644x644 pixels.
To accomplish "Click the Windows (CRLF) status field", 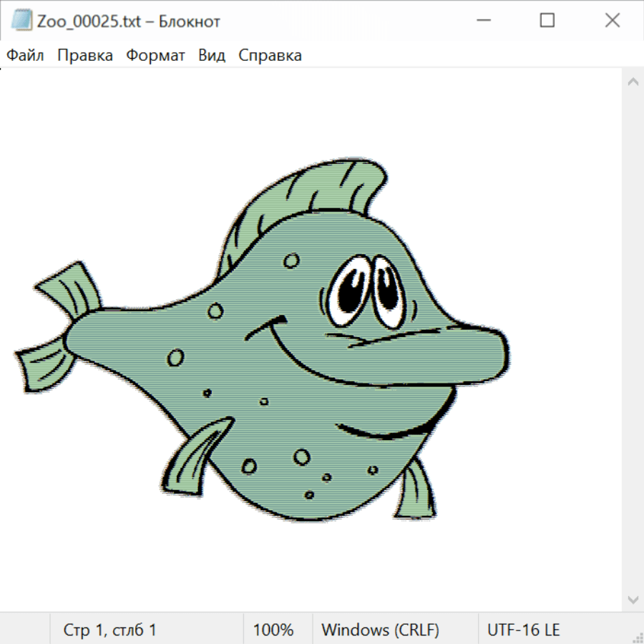I will [x=380, y=630].
